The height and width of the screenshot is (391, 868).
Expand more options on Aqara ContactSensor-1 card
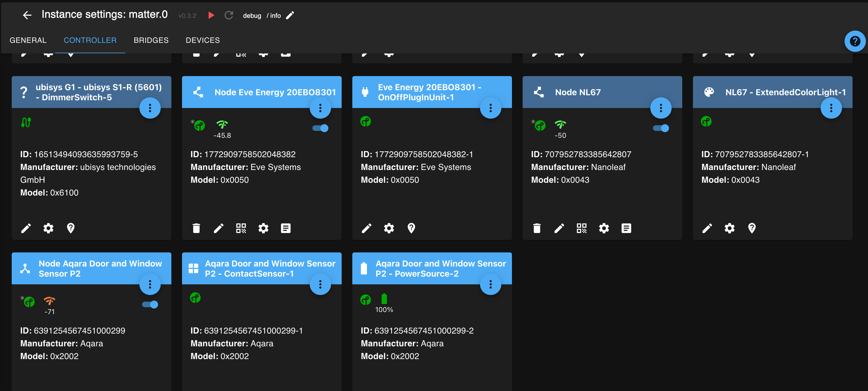click(x=320, y=284)
